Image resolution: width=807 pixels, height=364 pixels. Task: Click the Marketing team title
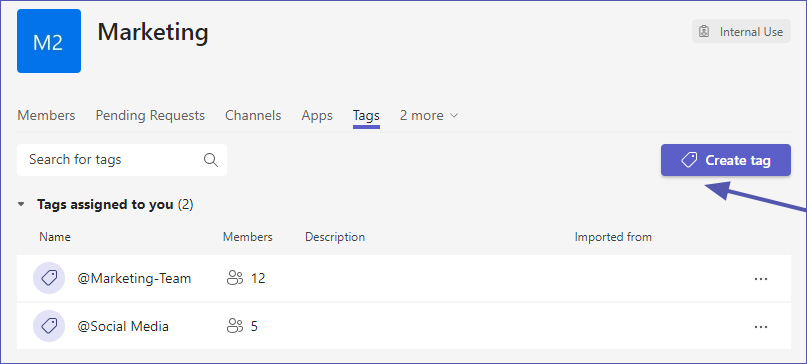pyautogui.click(x=153, y=32)
